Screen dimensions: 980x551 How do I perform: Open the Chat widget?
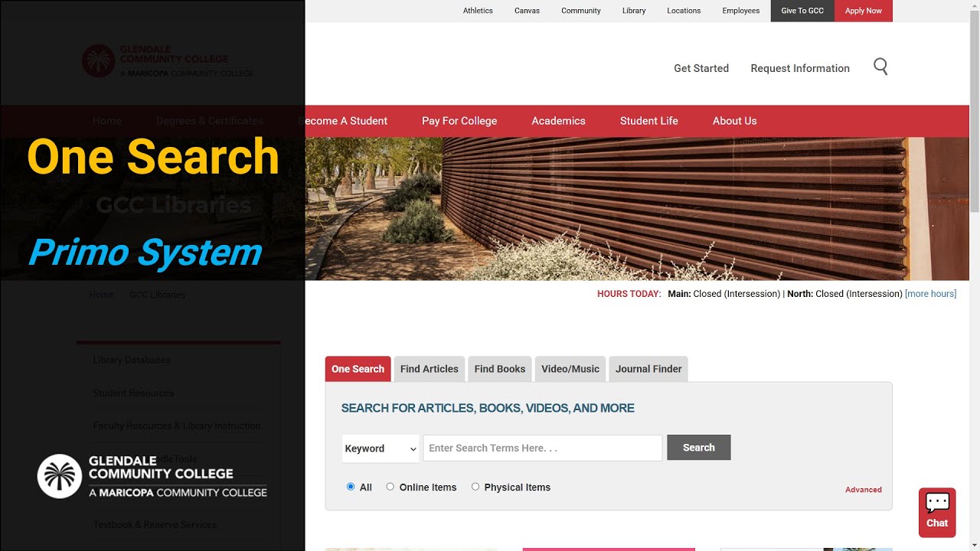pos(937,512)
